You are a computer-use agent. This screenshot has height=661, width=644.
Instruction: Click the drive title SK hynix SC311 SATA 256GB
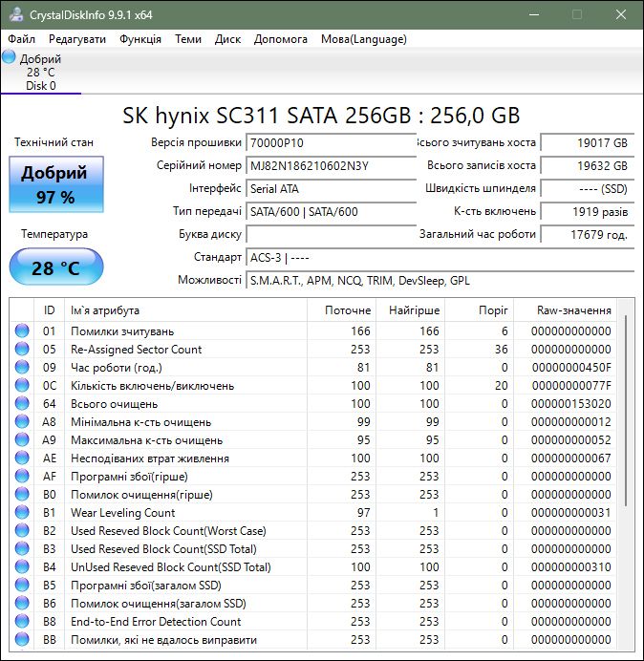[x=321, y=116]
